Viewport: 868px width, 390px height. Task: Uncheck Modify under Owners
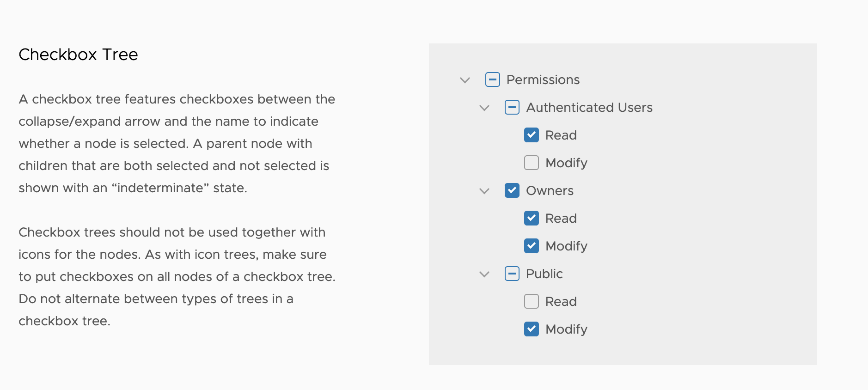tap(532, 246)
